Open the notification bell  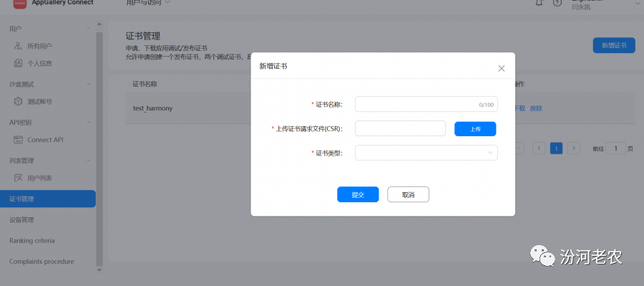[540, 3]
